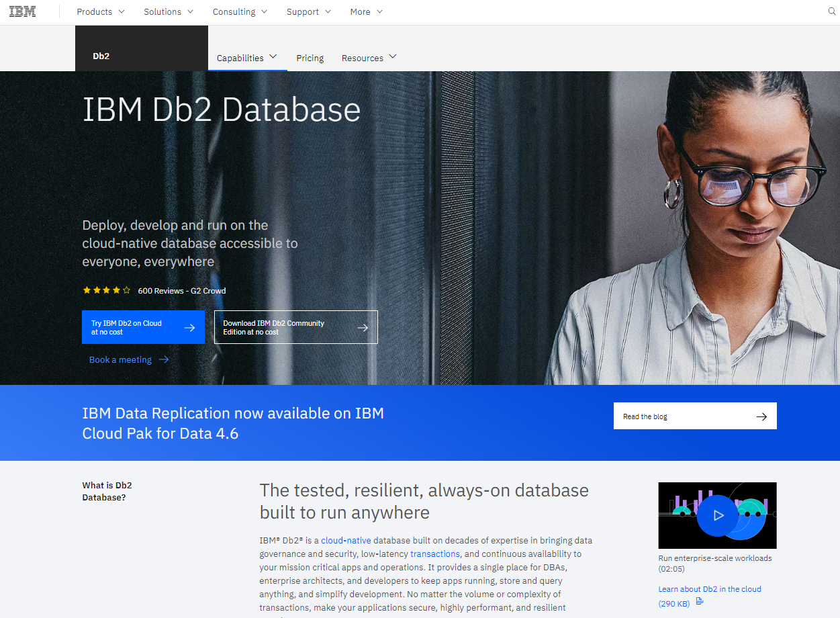The height and width of the screenshot is (618, 840).
Task: Play the enterprise-scale workloads video
Action: pos(717,515)
